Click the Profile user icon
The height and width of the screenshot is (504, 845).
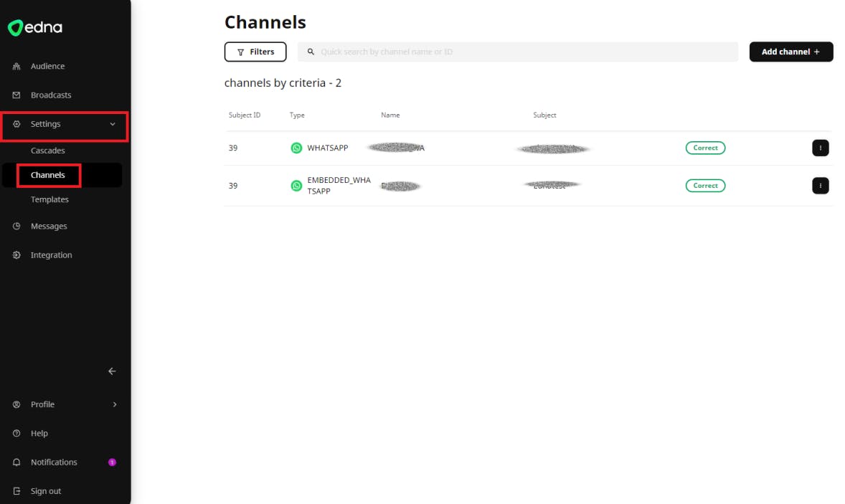pos(16,404)
